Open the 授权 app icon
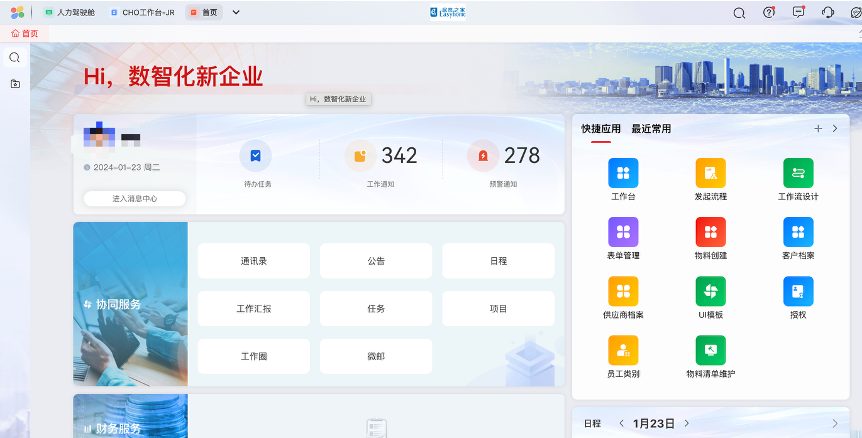Image resolution: width=862 pixels, height=438 pixels. (x=798, y=291)
